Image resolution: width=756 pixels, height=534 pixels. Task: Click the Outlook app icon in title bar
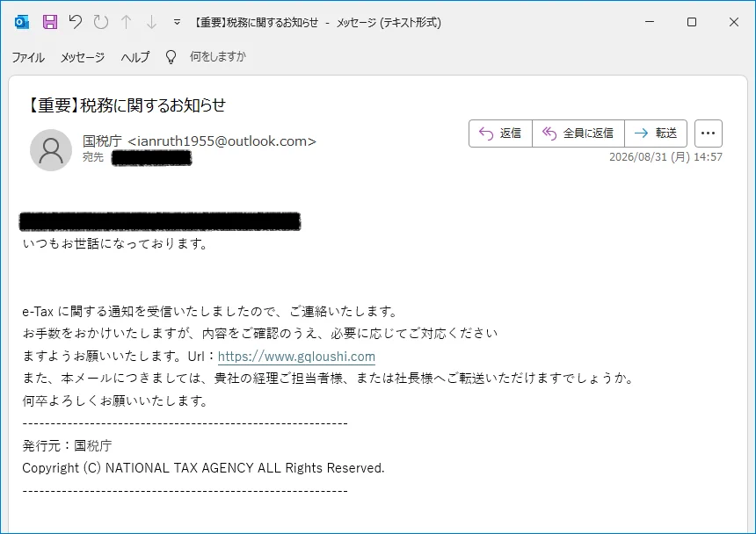click(22, 22)
